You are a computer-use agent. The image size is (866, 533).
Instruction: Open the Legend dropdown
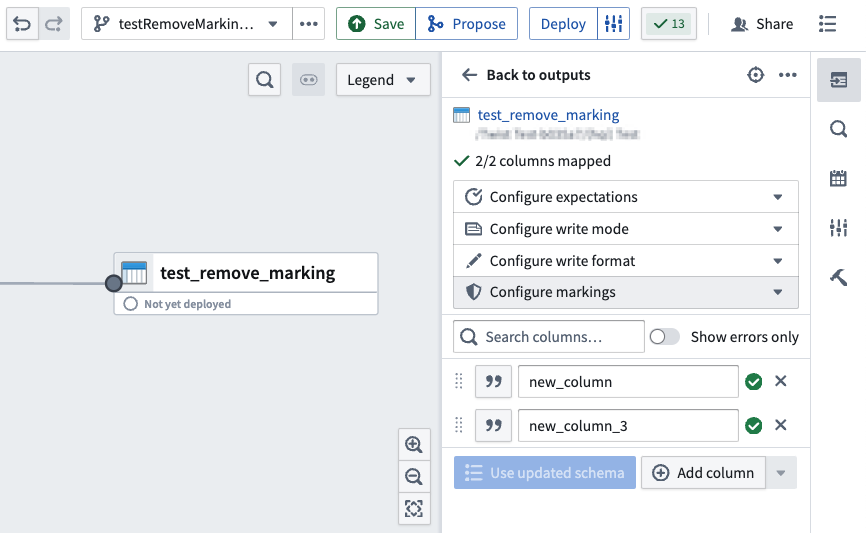(383, 80)
